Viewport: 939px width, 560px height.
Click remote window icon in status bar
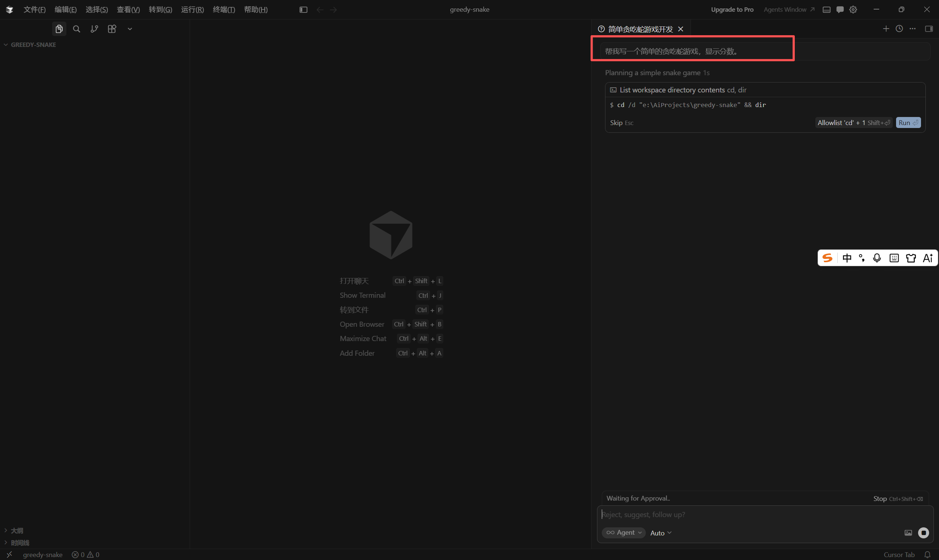point(9,554)
